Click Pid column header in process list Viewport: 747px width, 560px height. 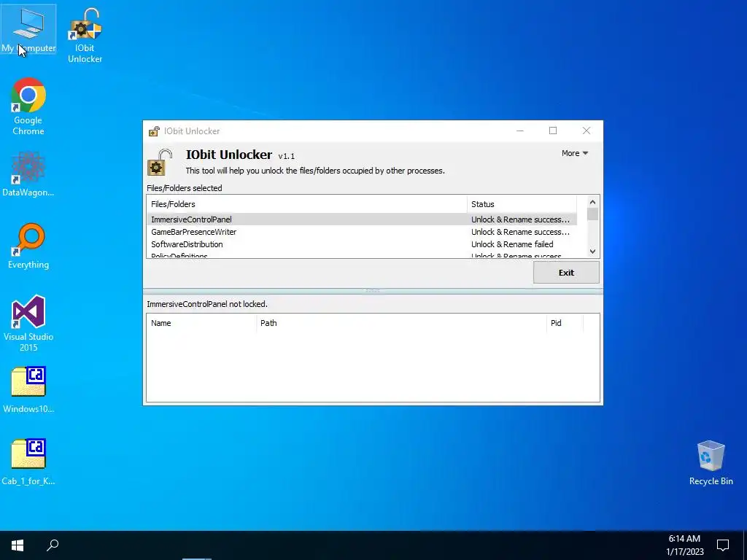coord(565,323)
